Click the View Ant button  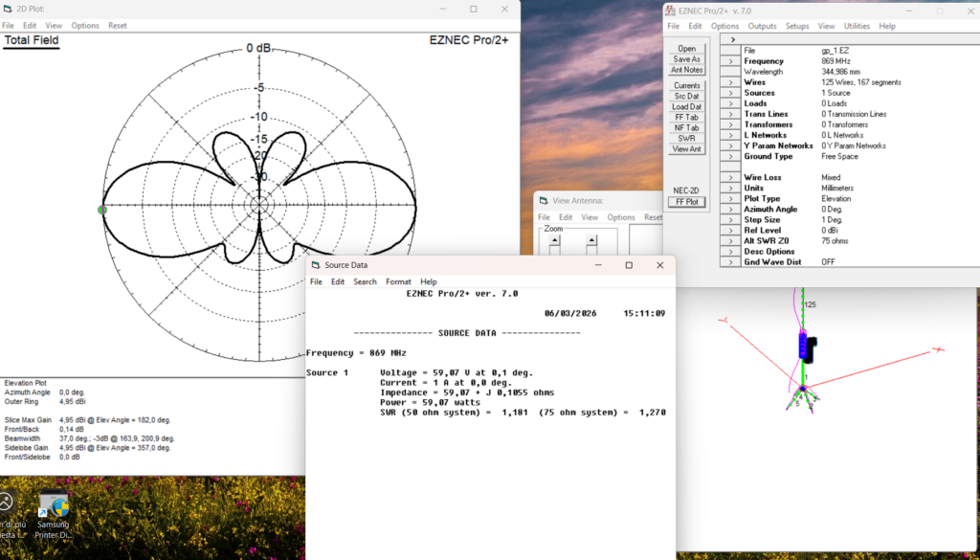(686, 149)
